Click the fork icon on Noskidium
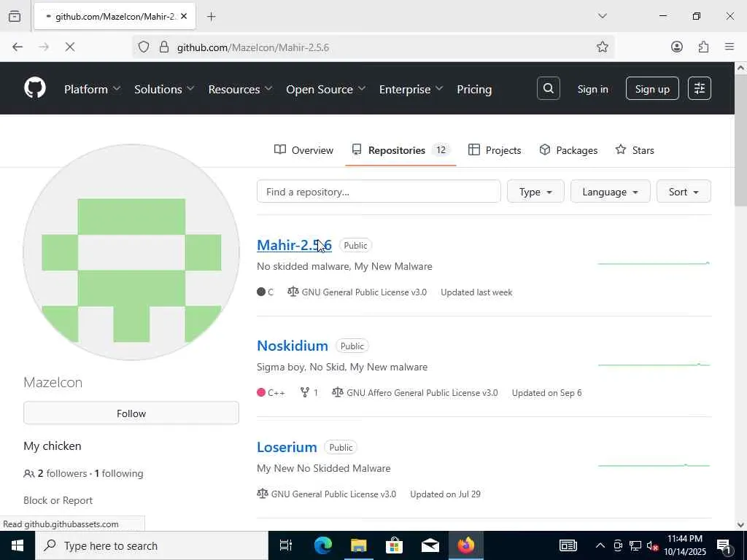This screenshot has width=747, height=560. pyautogui.click(x=305, y=392)
